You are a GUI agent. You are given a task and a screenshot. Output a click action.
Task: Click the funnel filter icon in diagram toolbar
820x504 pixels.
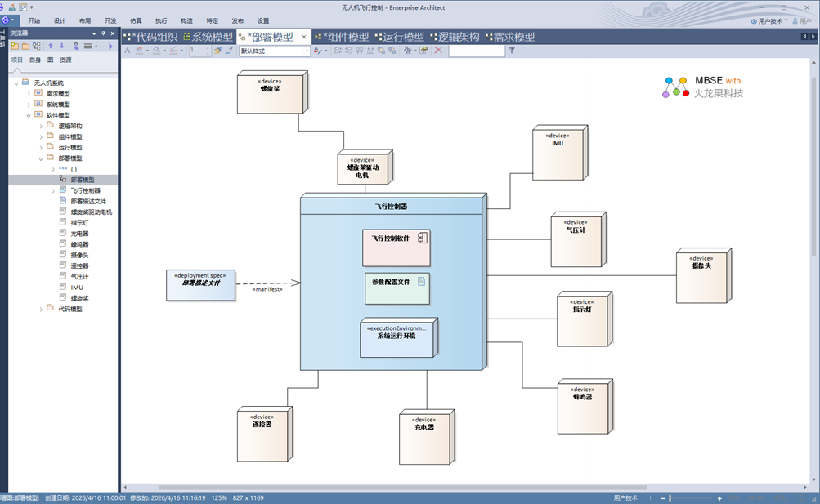[512, 51]
